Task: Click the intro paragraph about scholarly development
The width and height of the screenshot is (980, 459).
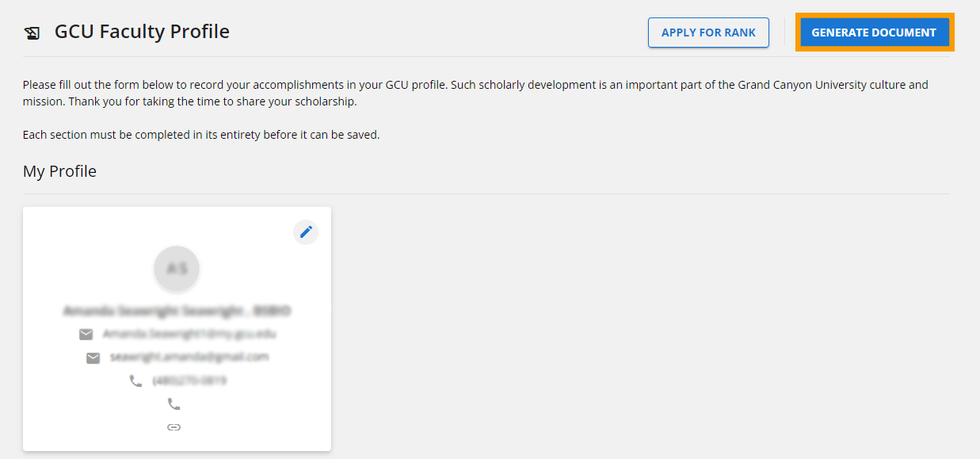Action: (475, 93)
